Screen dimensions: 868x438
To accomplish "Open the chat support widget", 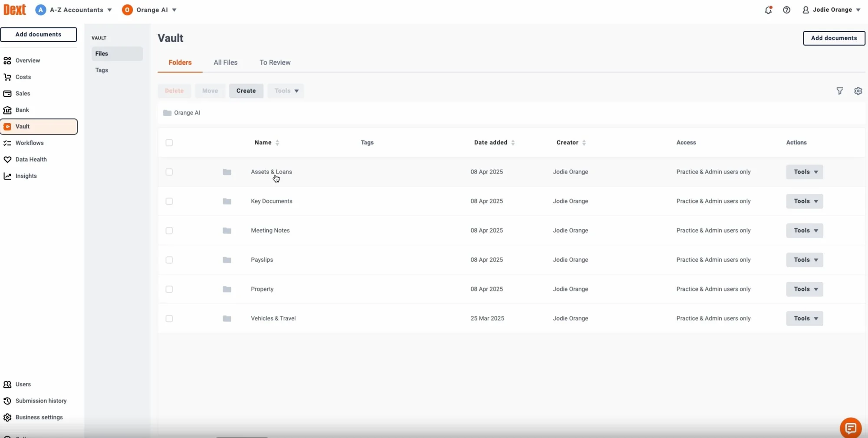I will pyautogui.click(x=850, y=428).
